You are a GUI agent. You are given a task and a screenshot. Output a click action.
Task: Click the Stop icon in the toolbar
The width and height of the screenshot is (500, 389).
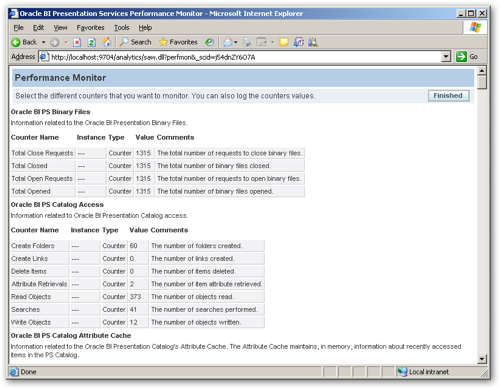coord(77,42)
